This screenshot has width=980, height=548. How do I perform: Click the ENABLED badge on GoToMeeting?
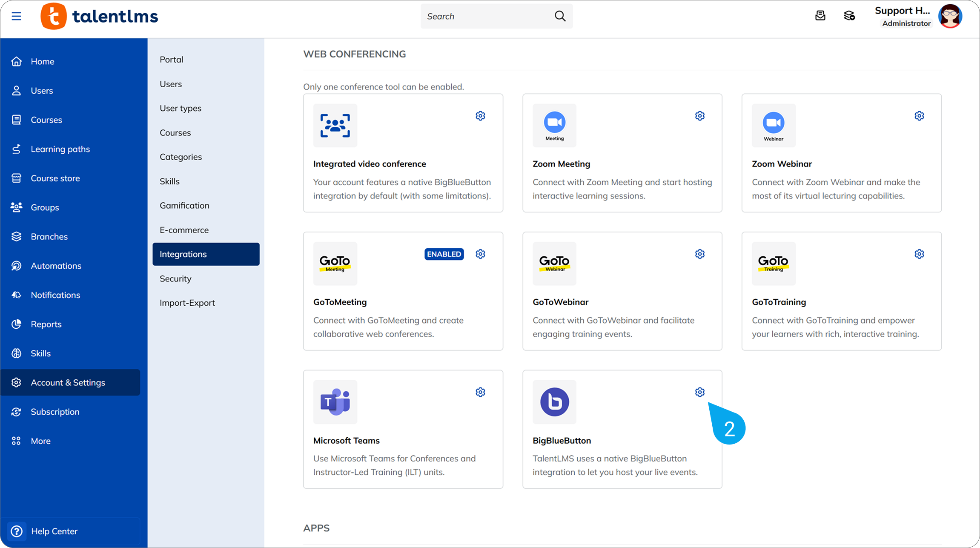(444, 254)
